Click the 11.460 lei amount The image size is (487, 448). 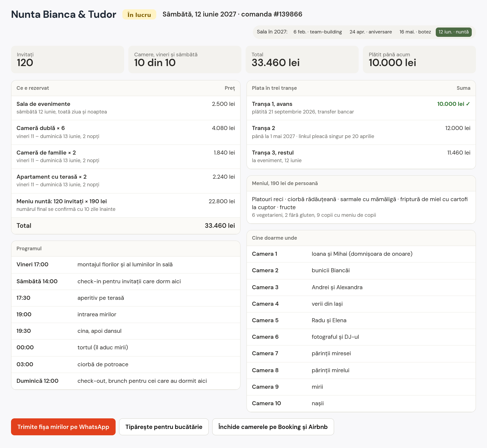(459, 152)
